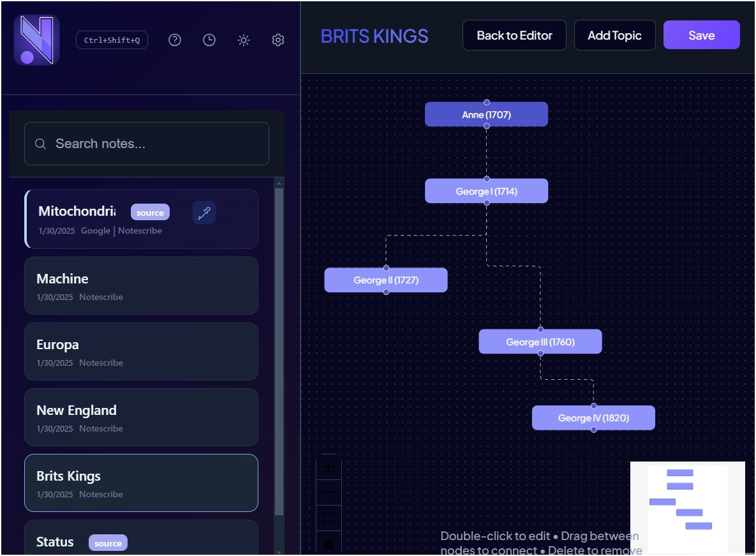Expand the Anne (1707) node
This screenshot has width=756, height=556.
[486, 114]
